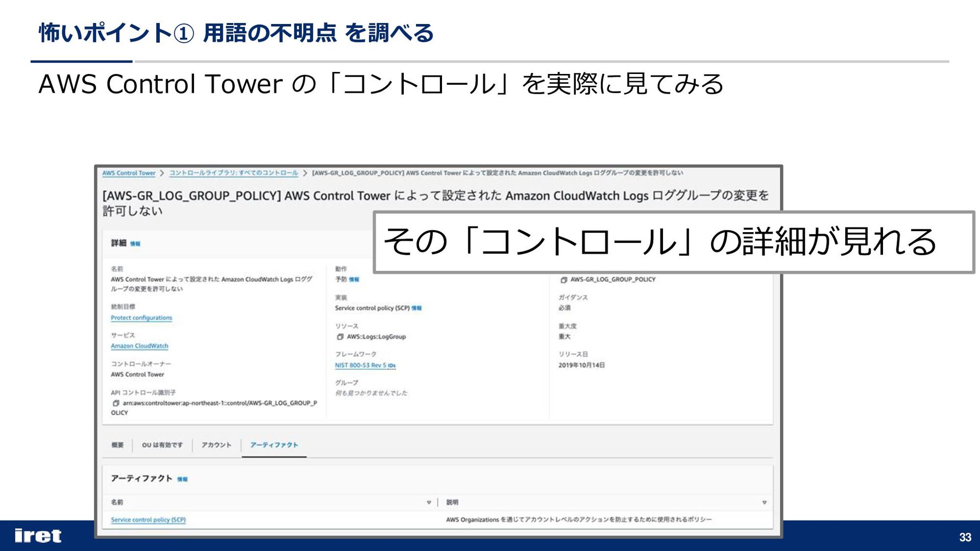
Task: Sort artifacts table by 名前 column arrow
Action: tap(429, 503)
